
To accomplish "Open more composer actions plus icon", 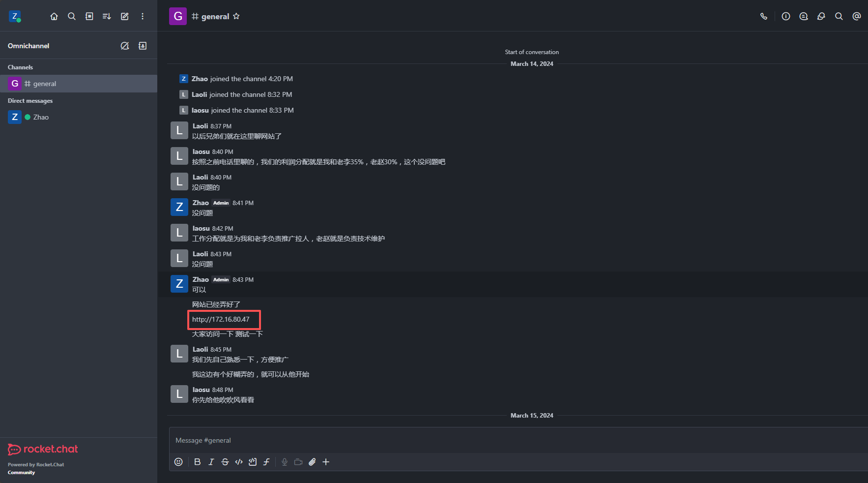I will tap(326, 462).
